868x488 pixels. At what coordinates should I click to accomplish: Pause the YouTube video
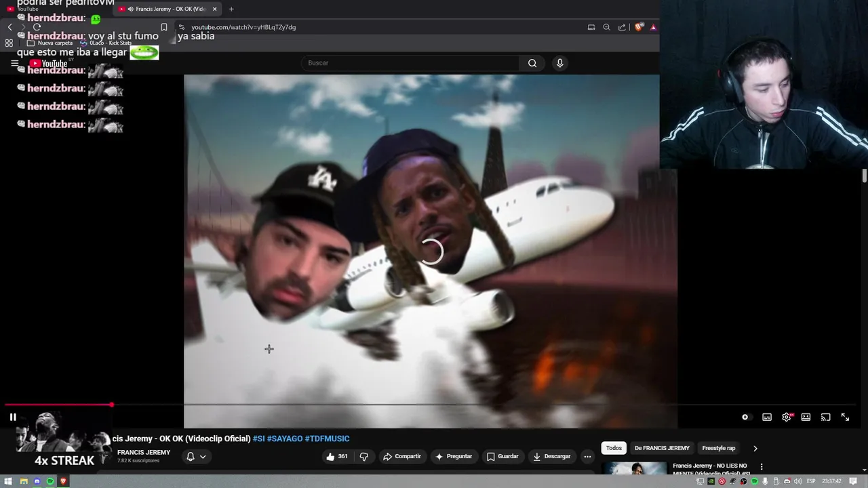[x=13, y=418]
